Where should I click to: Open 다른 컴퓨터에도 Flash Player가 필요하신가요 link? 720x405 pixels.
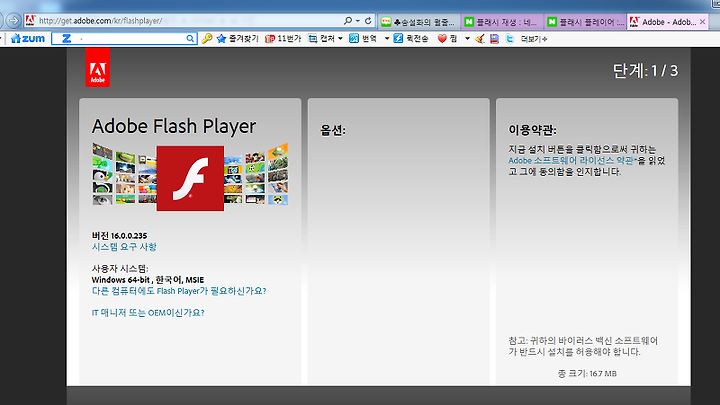coord(179,291)
